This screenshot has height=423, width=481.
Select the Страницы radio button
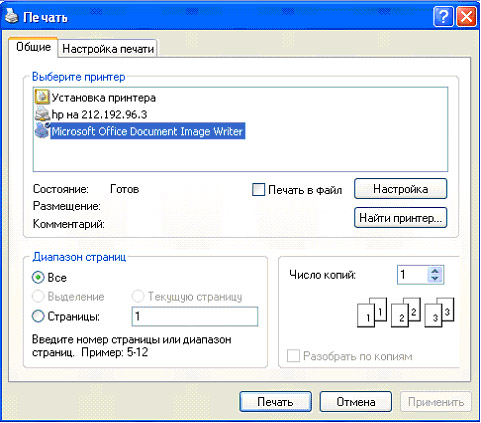[x=38, y=316]
